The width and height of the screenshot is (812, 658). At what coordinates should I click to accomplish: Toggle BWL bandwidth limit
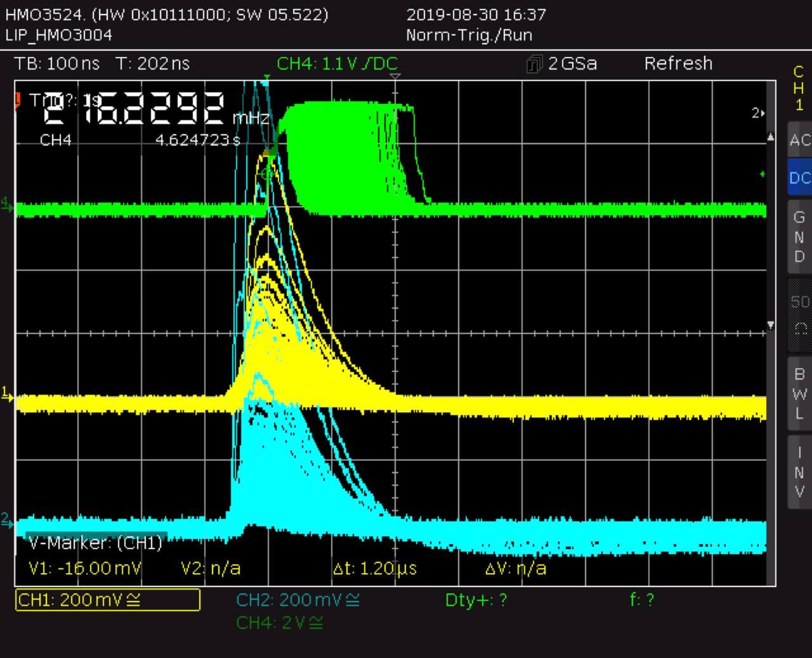pos(799,394)
